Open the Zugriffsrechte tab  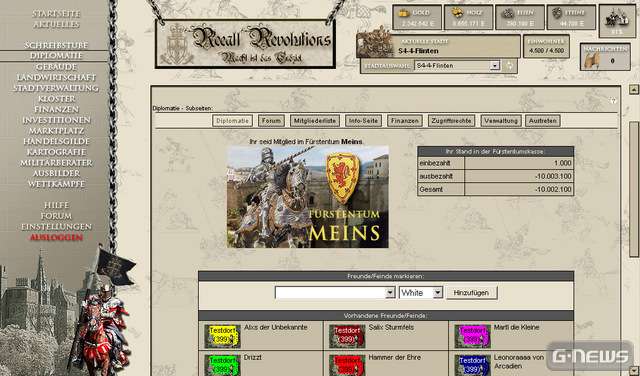coord(451,121)
